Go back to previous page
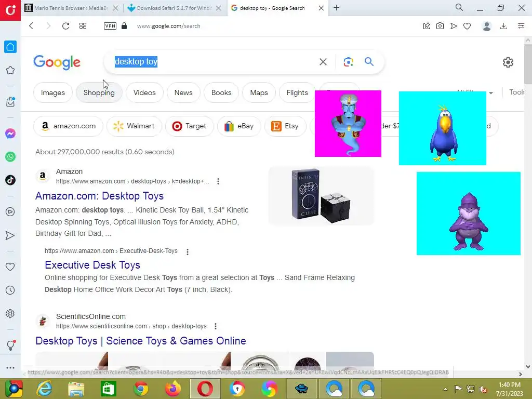532x399 pixels. (x=31, y=26)
